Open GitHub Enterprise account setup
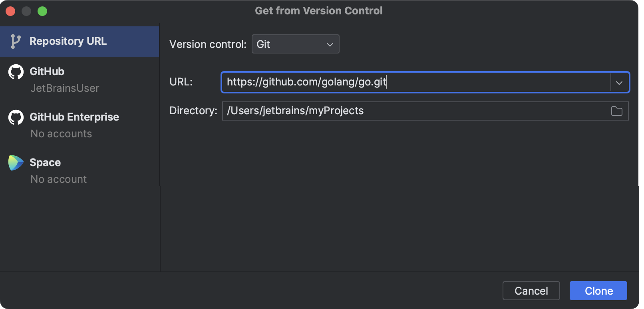 (x=74, y=117)
